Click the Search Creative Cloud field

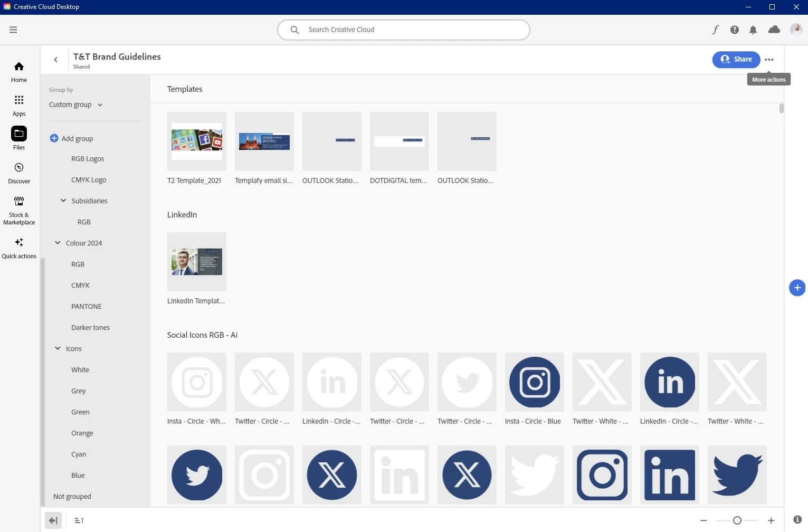click(x=404, y=30)
